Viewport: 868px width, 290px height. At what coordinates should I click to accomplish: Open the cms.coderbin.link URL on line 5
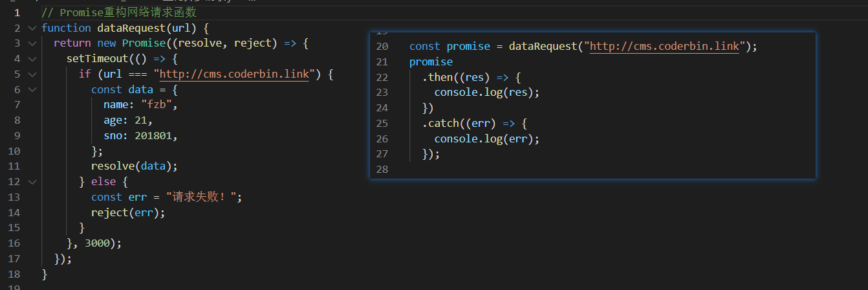click(234, 74)
